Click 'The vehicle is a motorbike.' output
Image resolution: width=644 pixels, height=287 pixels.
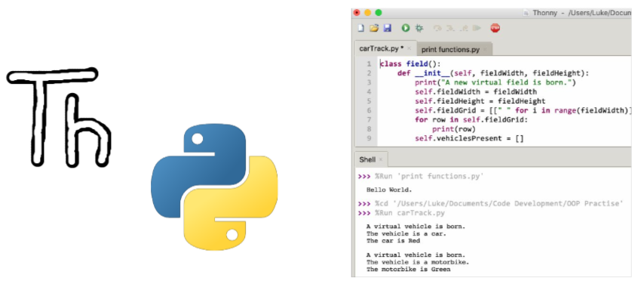[x=418, y=262]
